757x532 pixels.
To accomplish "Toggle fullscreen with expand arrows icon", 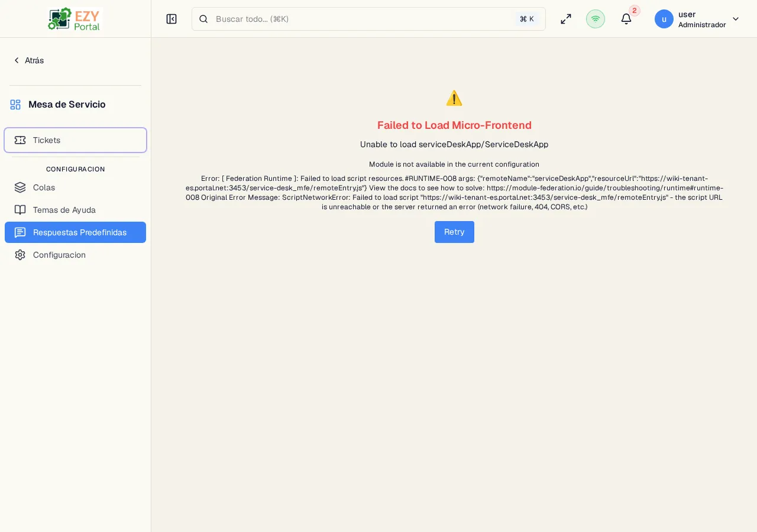I will point(566,19).
